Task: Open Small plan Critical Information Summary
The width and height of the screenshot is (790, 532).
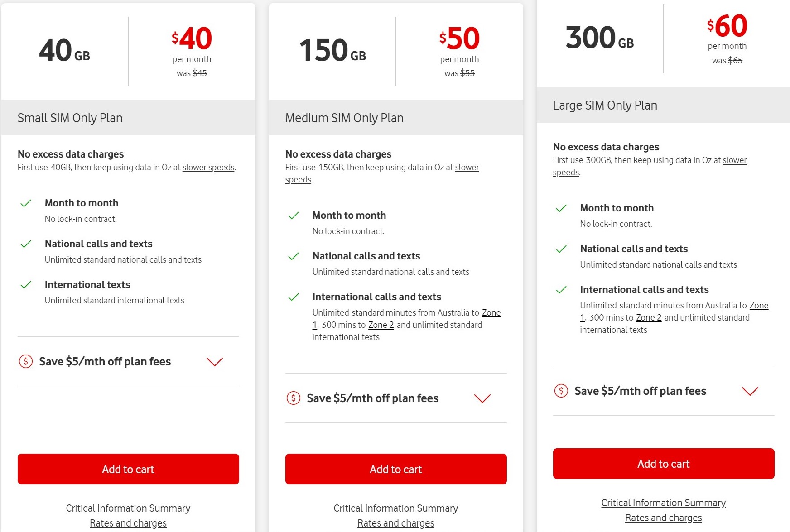Action: coord(128,508)
